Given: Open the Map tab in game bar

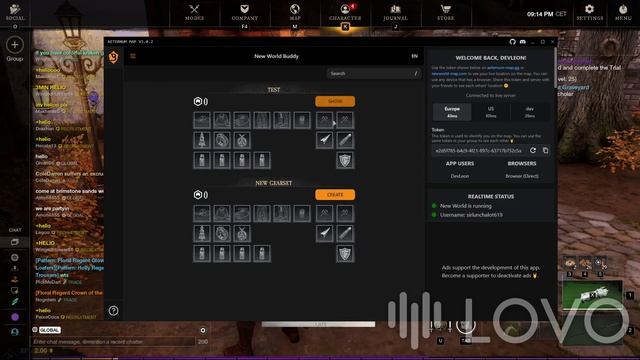Looking at the screenshot, I should (x=295, y=12).
